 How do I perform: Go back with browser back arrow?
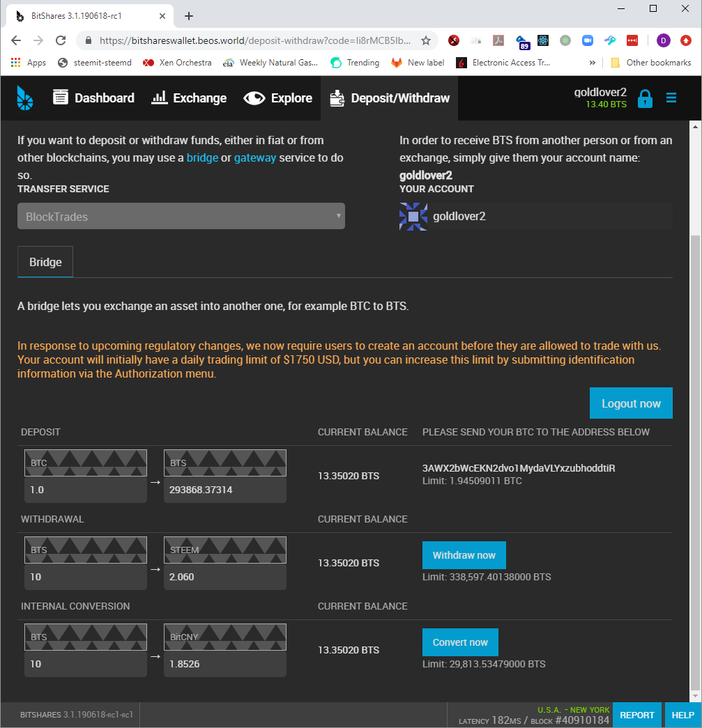click(16, 40)
